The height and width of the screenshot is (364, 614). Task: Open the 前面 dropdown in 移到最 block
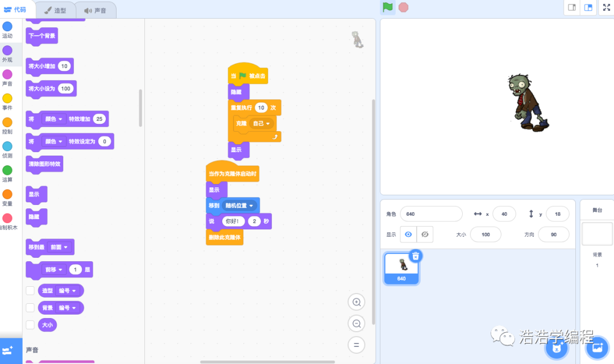[60, 247]
